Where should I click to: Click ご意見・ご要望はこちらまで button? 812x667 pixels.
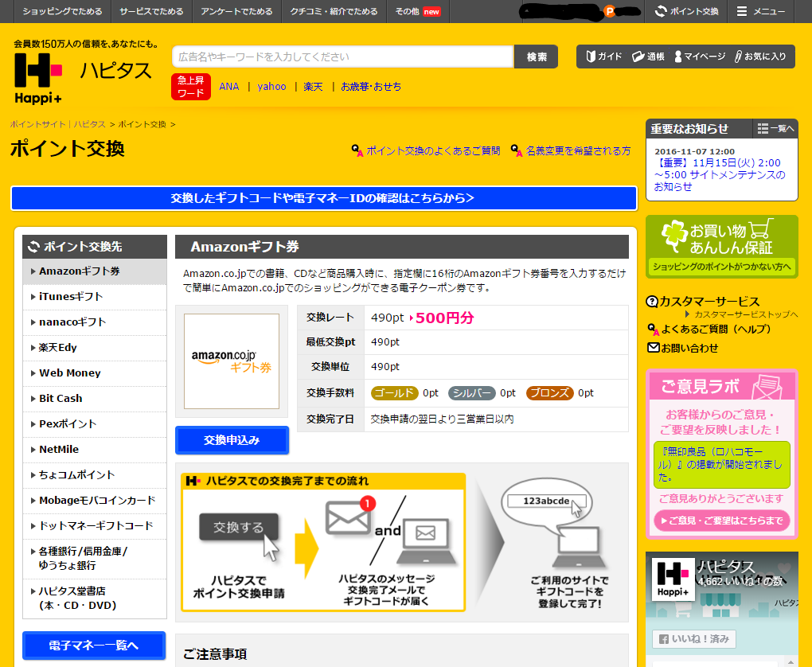pos(722,521)
